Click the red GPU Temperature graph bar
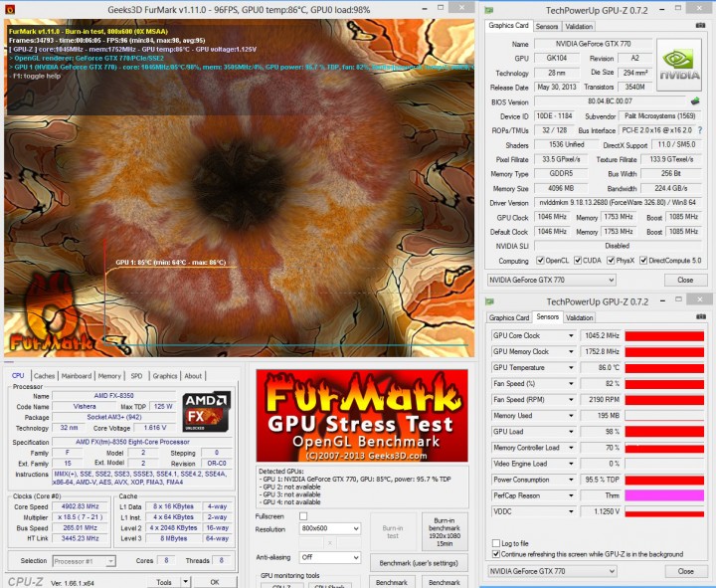This screenshot has width=716, height=588. tap(664, 368)
